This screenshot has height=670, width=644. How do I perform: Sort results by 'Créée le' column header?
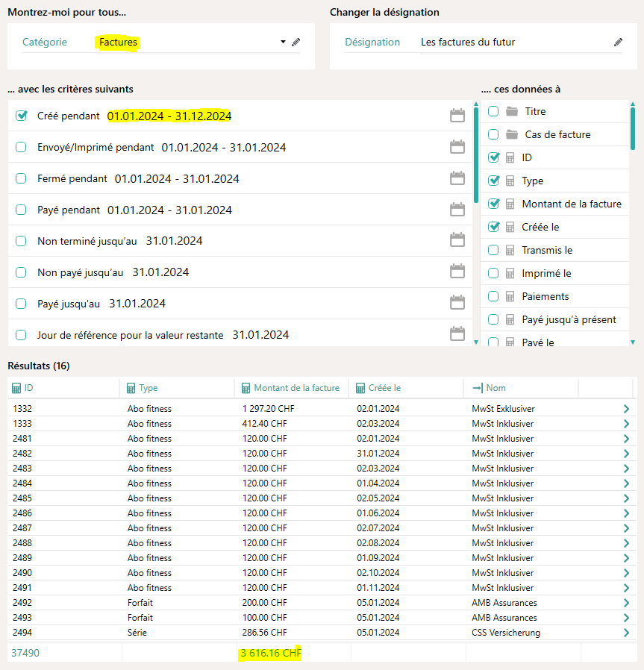pos(384,388)
